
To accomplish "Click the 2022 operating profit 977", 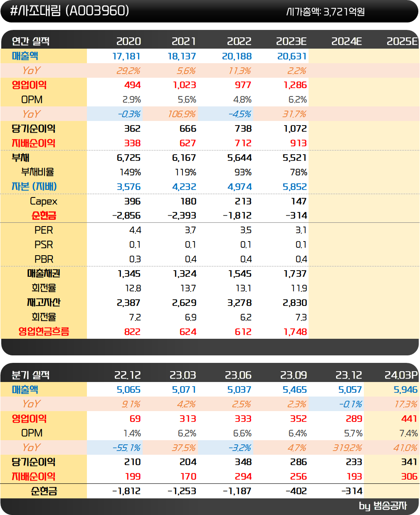I will [243, 85].
